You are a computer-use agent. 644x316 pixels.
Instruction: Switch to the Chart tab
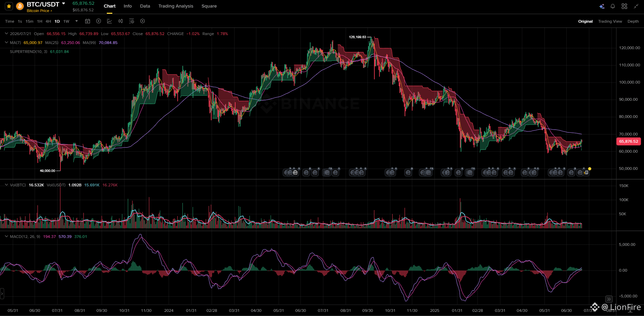pyautogui.click(x=110, y=6)
